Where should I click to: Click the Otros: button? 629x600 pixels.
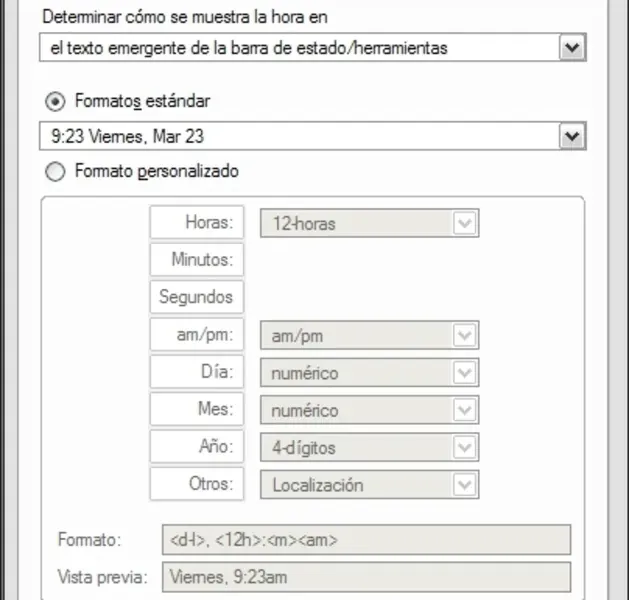(x=197, y=485)
